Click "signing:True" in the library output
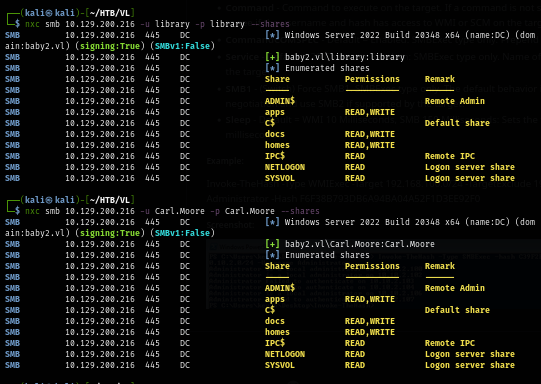541x384 pixels. point(110,46)
